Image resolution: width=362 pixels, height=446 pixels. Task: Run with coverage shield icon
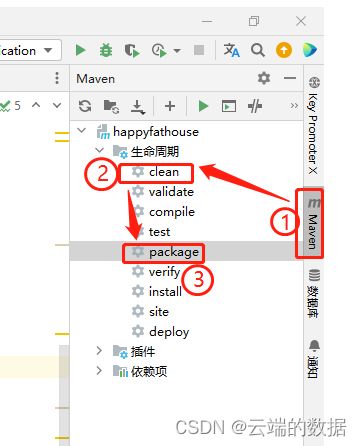click(x=132, y=51)
